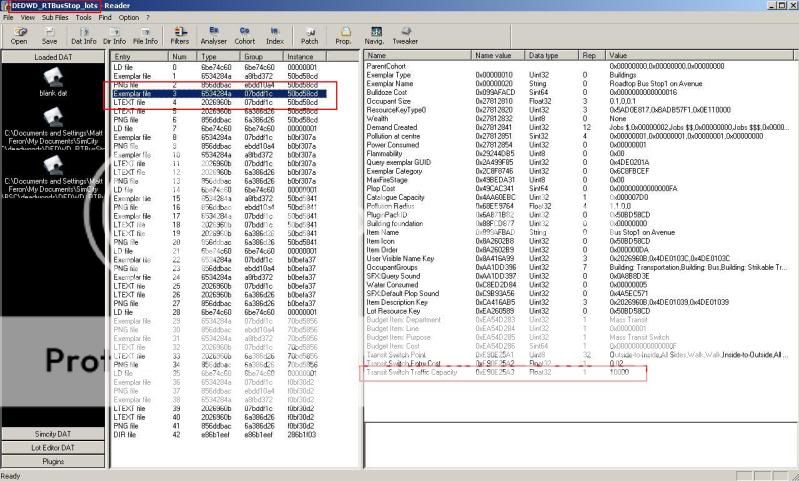The height and width of the screenshot is (481, 799).
Task: Click the Patch toolbar icon
Action: tap(310, 34)
